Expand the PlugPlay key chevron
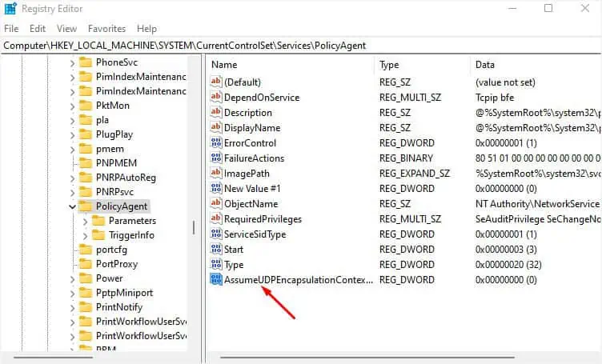The image size is (602, 364). click(x=73, y=134)
